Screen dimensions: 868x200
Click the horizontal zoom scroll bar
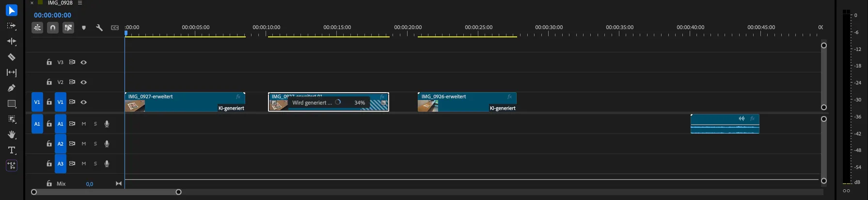106,192
